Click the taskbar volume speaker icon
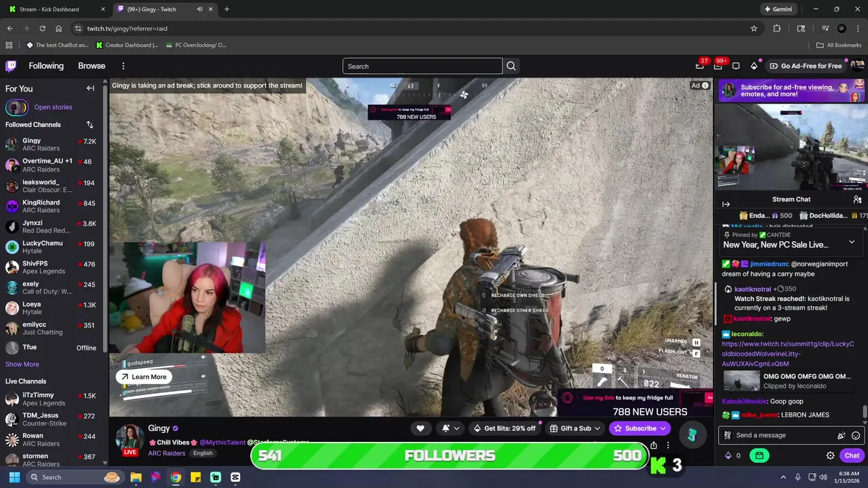 pyautogui.click(x=823, y=477)
